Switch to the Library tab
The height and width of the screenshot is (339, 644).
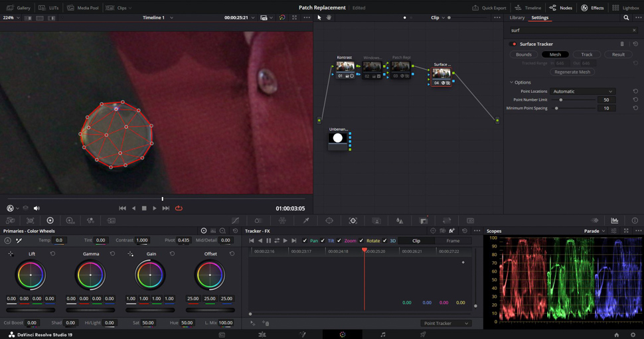tap(517, 18)
